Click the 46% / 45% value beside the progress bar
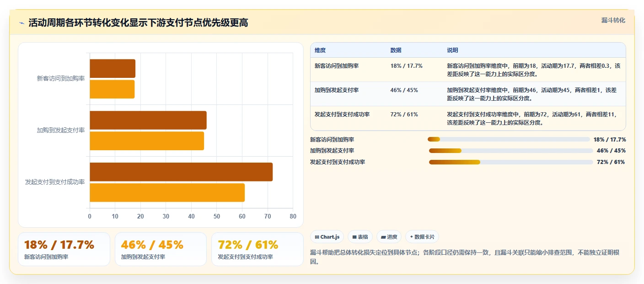This screenshot has width=644, height=284. (611, 151)
